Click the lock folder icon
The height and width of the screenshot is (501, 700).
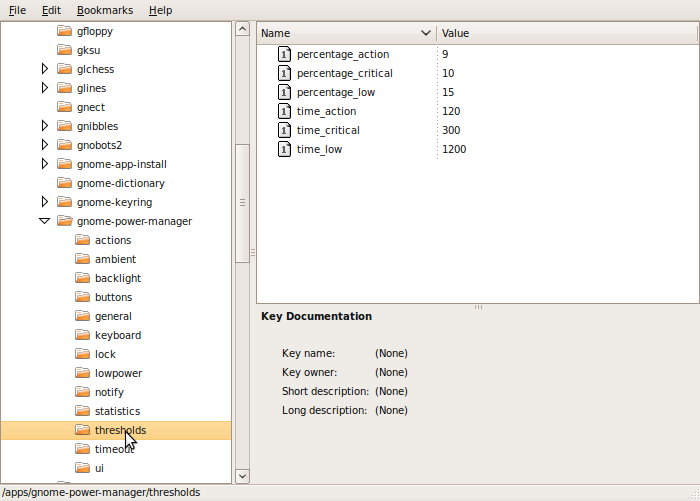click(83, 354)
